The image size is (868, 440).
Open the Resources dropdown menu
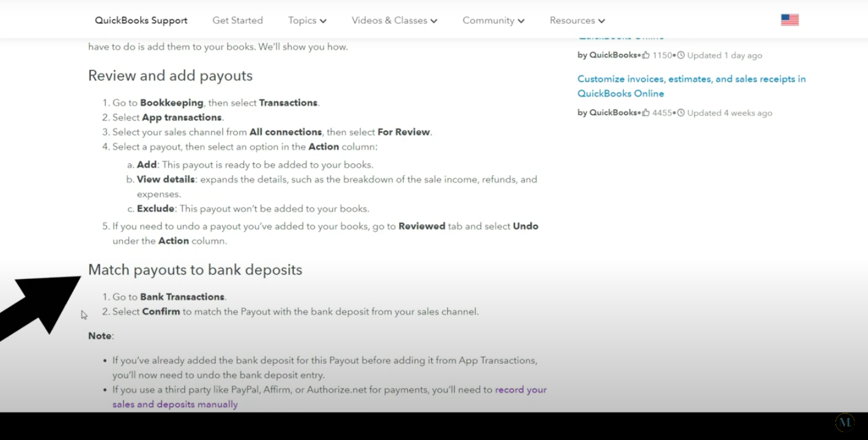click(577, 20)
